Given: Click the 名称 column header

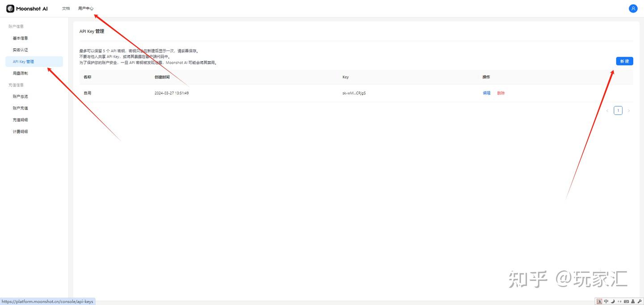Looking at the screenshot, I should pyautogui.click(x=88, y=77).
